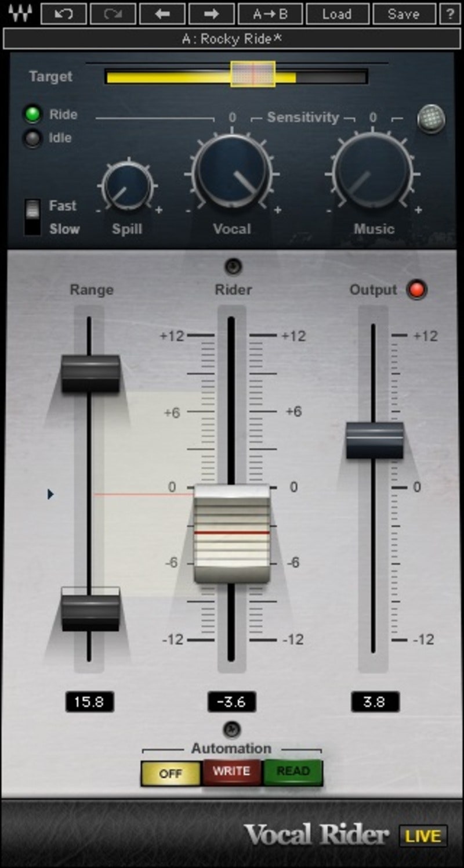
Task: Click the round grille button beside Sensitivity
Action: [431, 118]
